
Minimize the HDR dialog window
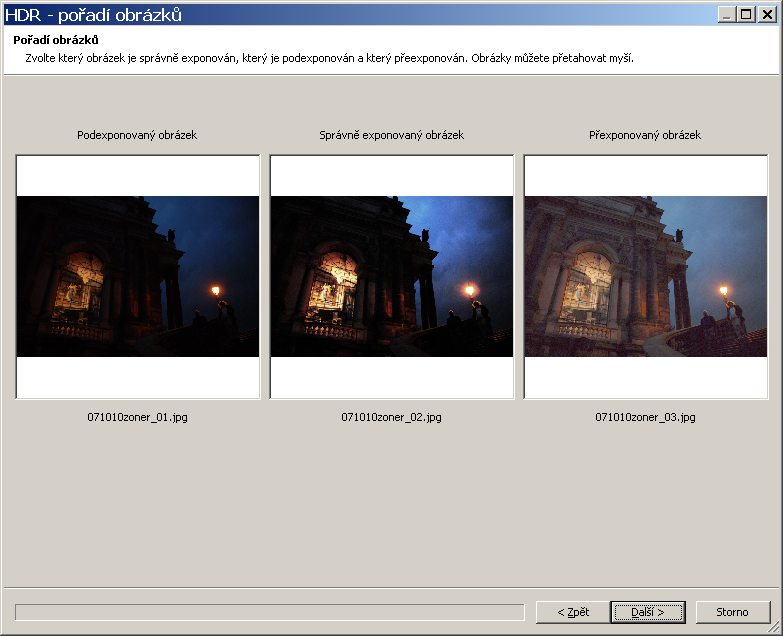727,15
